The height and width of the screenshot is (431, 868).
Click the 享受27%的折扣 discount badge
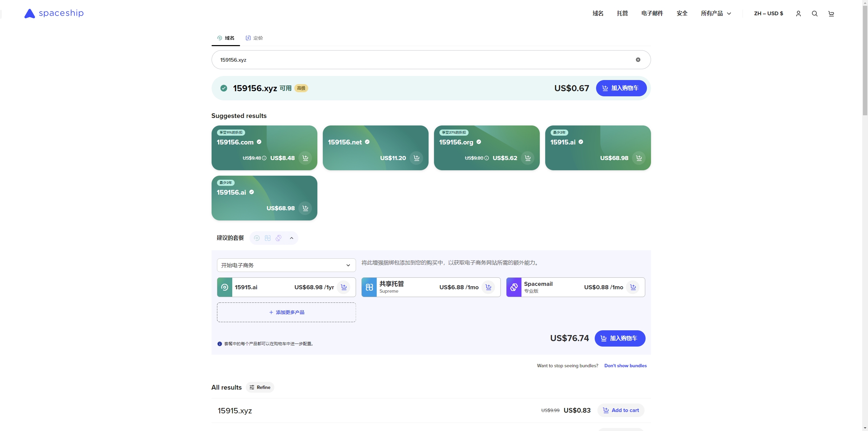[x=454, y=133]
